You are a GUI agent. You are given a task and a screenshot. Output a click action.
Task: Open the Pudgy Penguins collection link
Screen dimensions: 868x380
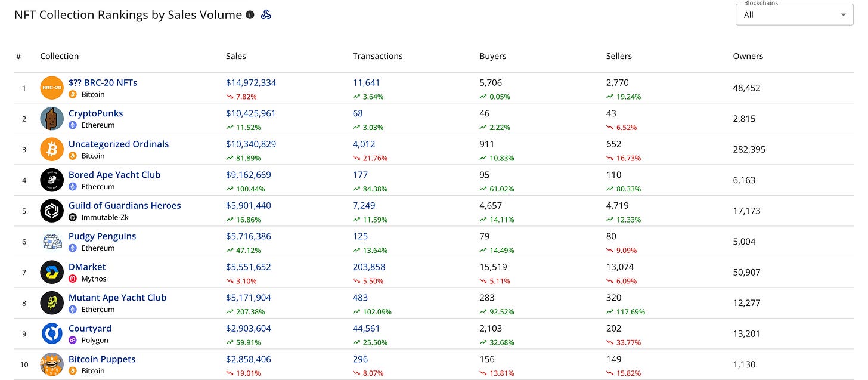point(103,236)
